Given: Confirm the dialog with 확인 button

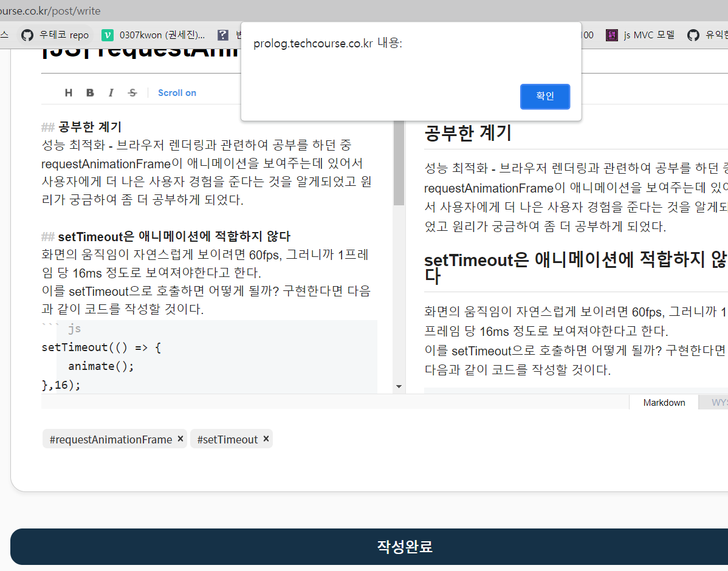Looking at the screenshot, I should pos(544,96).
